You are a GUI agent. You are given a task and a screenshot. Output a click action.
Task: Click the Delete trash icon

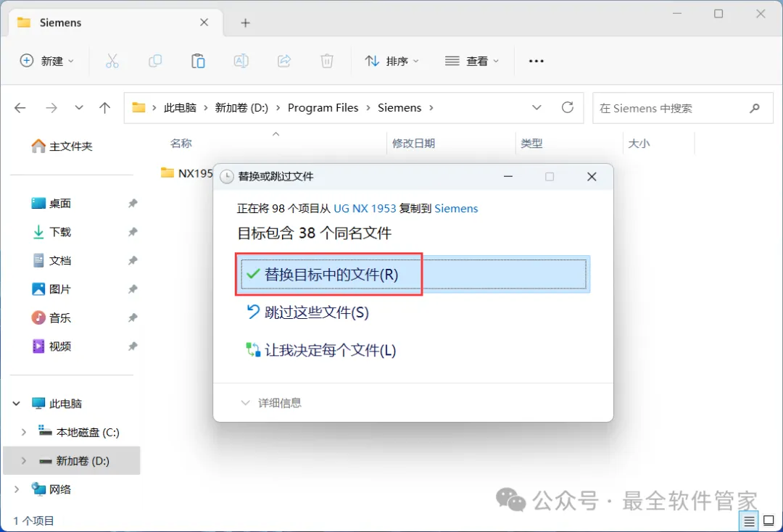(x=327, y=61)
